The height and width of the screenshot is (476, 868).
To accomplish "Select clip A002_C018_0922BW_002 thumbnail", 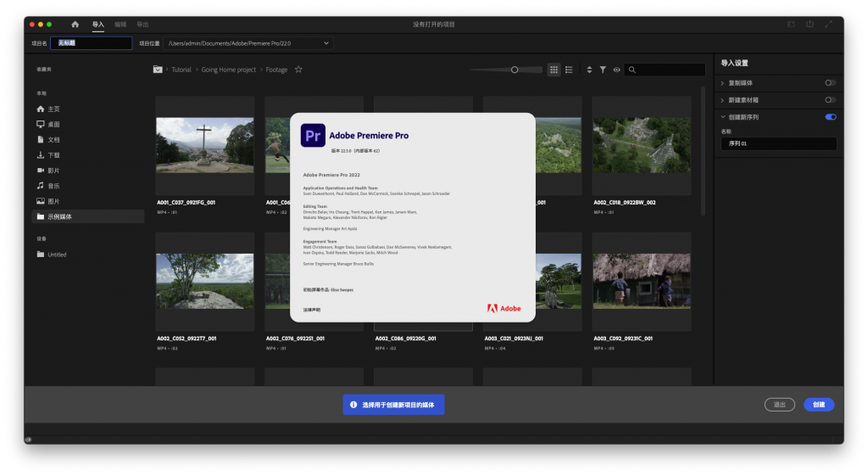I will coord(642,145).
